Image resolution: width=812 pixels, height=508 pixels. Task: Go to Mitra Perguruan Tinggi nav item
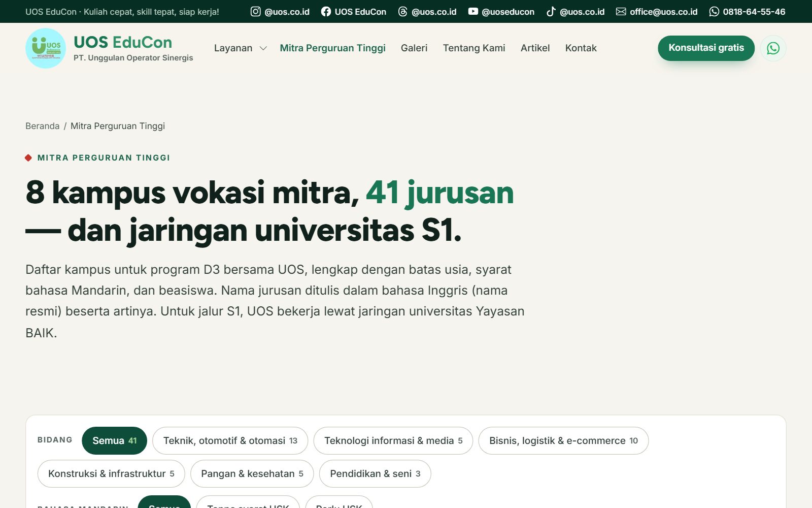click(332, 48)
